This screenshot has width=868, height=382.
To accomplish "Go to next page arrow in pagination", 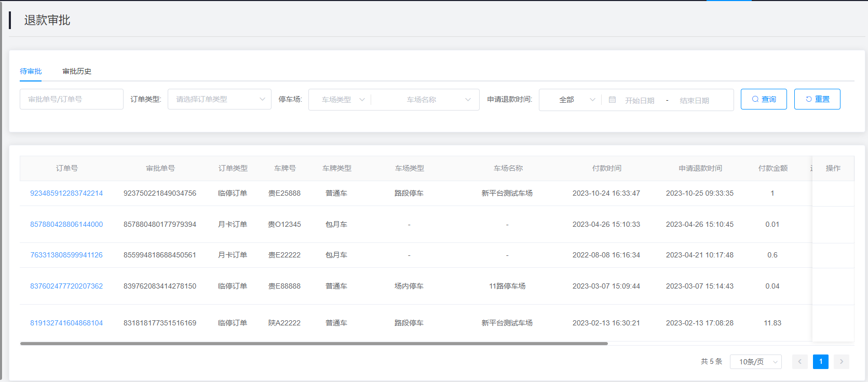I will click(x=841, y=362).
